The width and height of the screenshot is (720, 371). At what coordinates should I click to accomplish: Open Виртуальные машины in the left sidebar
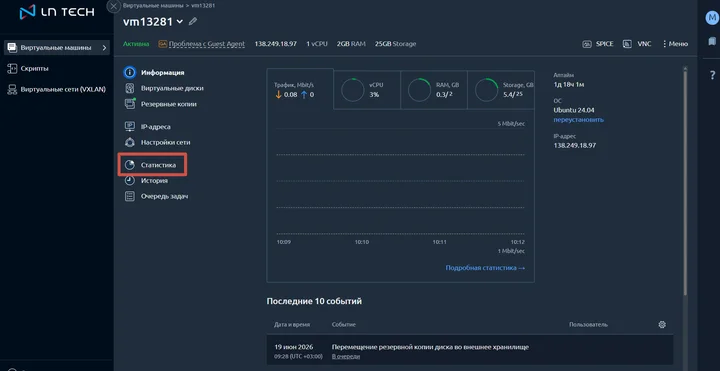[56, 47]
